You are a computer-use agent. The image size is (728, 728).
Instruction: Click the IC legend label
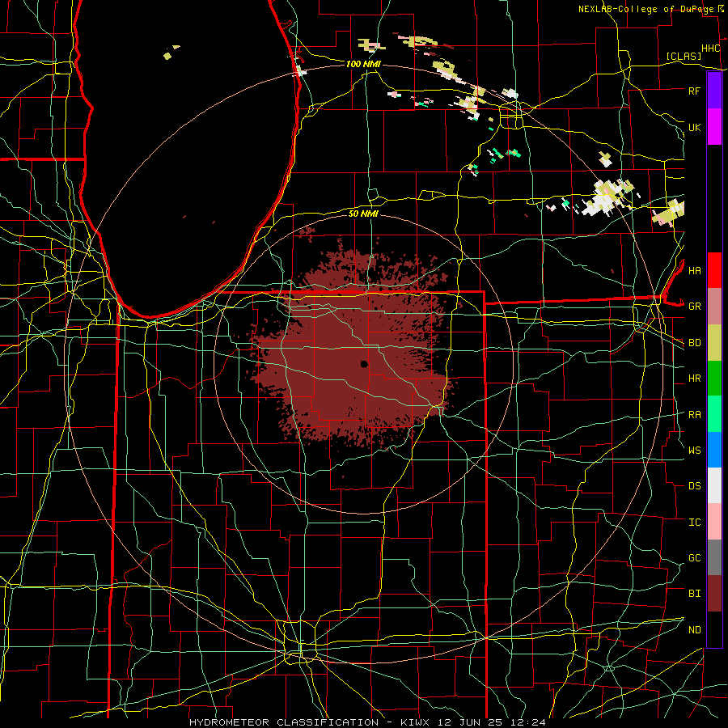694,522
